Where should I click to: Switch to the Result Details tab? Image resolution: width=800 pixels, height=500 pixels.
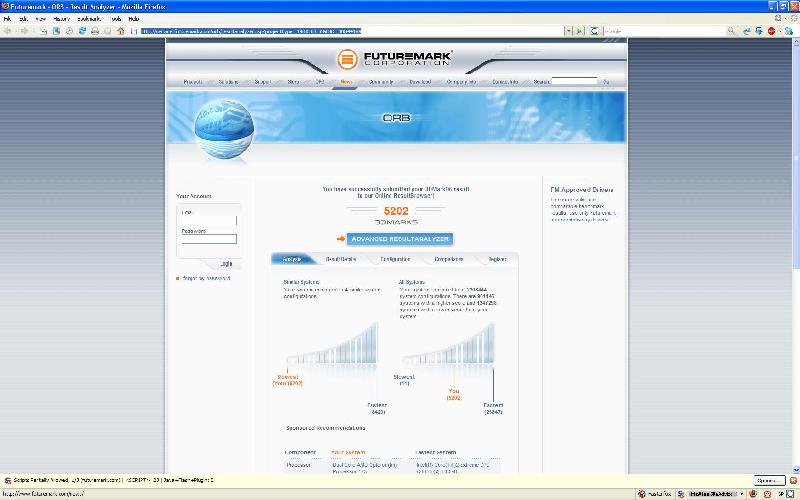[x=341, y=259]
